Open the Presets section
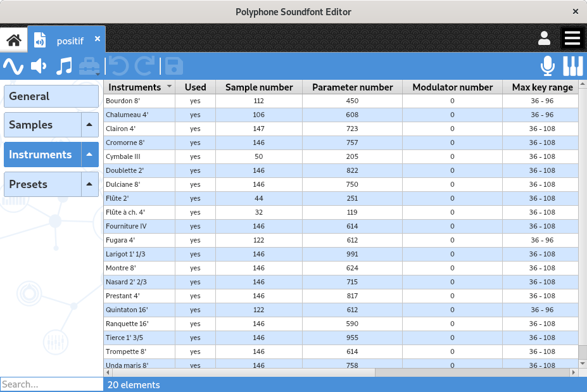This screenshot has width=587, height=392. [42, 184]
